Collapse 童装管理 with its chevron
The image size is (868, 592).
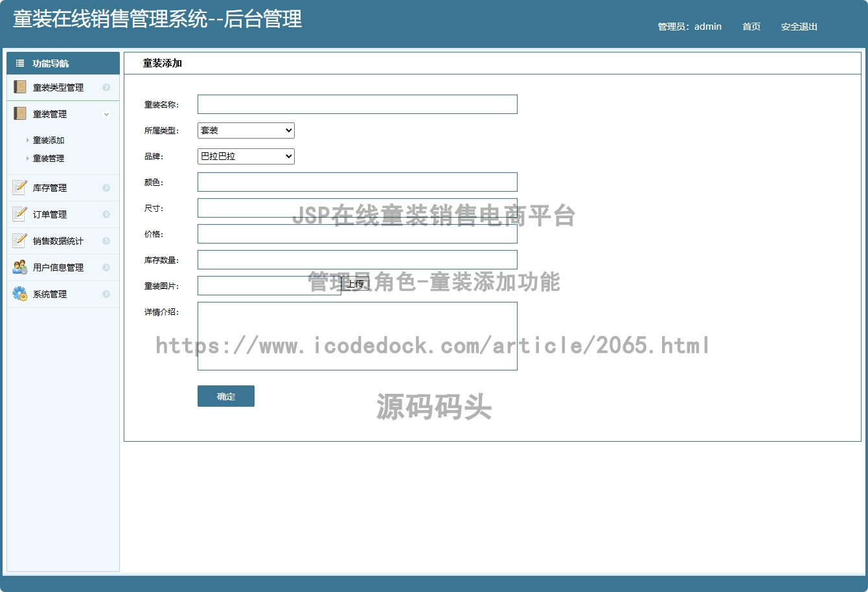pyautogui.click(x=106, y=114)
